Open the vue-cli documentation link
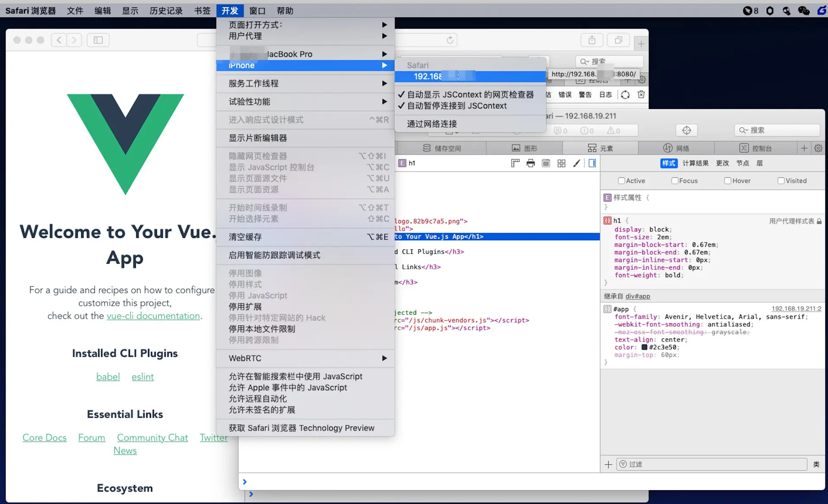Image resolution: width=828 pixels, height=504 pixels. click(153, 316)
